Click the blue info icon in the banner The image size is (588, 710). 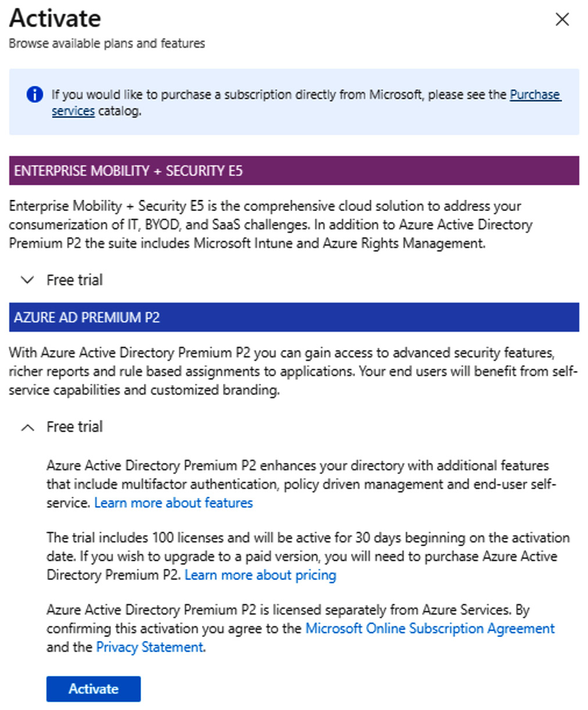[x=35, y=94]
